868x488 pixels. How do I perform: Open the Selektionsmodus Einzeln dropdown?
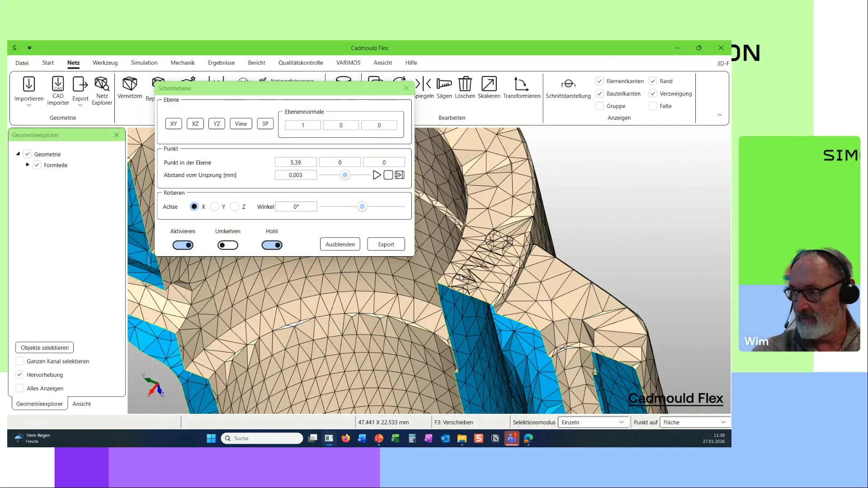[593, 422]
